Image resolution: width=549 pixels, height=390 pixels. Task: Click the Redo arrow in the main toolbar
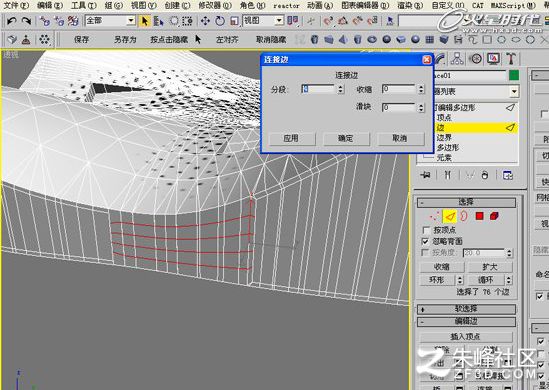point(26,21)
